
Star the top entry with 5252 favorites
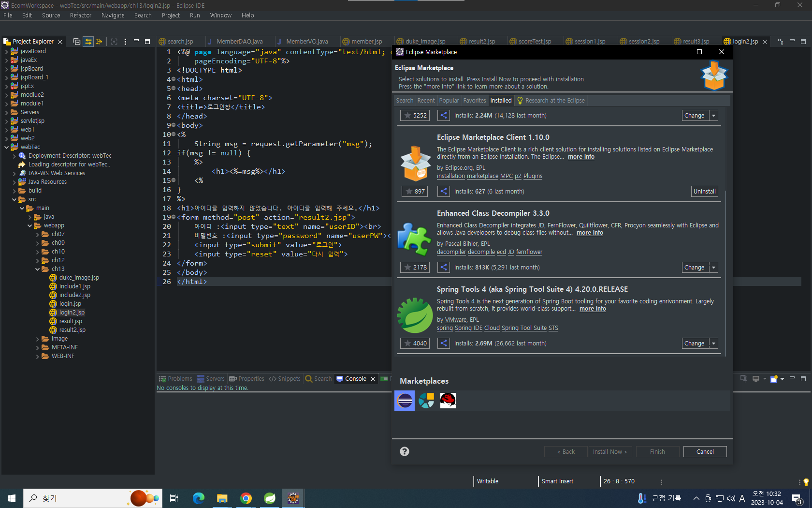tap(415, 116)
